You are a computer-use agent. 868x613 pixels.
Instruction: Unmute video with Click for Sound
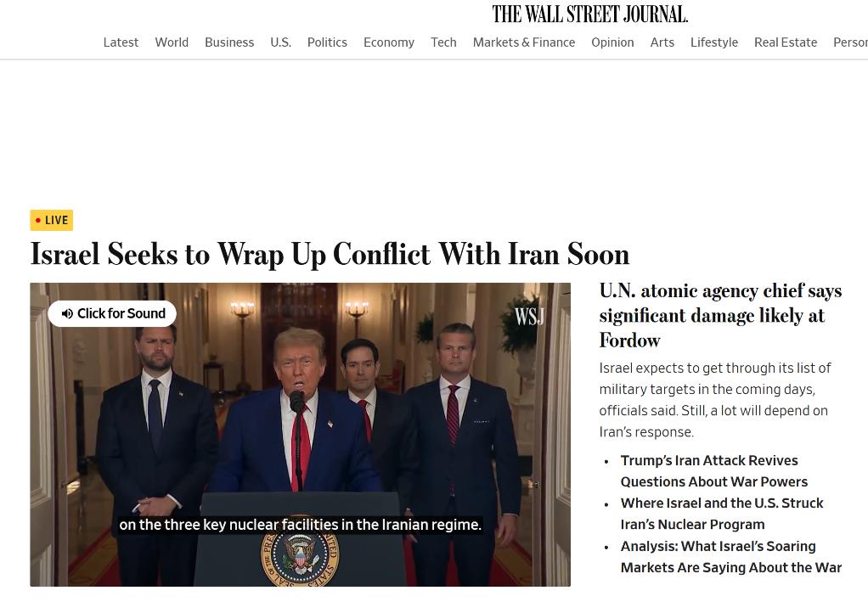[x=112, y=313]
